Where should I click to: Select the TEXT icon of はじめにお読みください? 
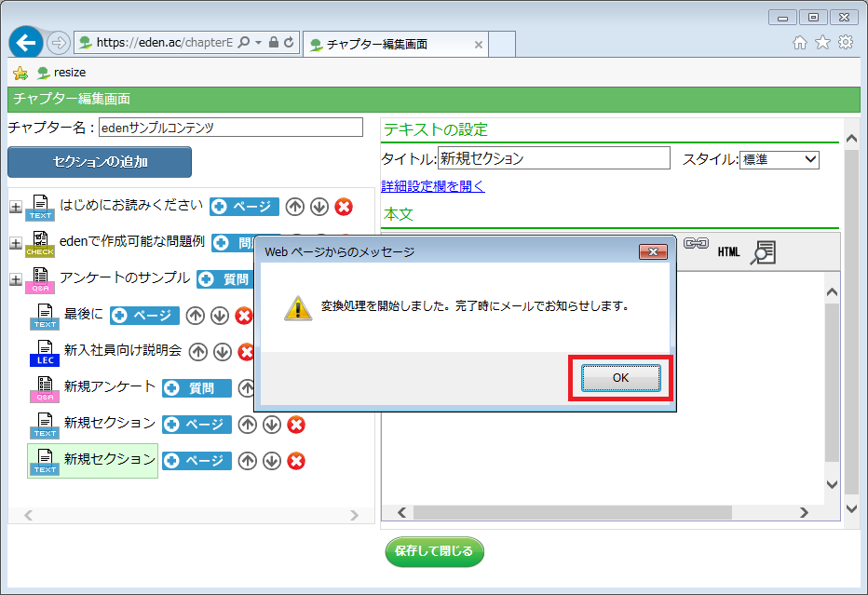[40, 208]
